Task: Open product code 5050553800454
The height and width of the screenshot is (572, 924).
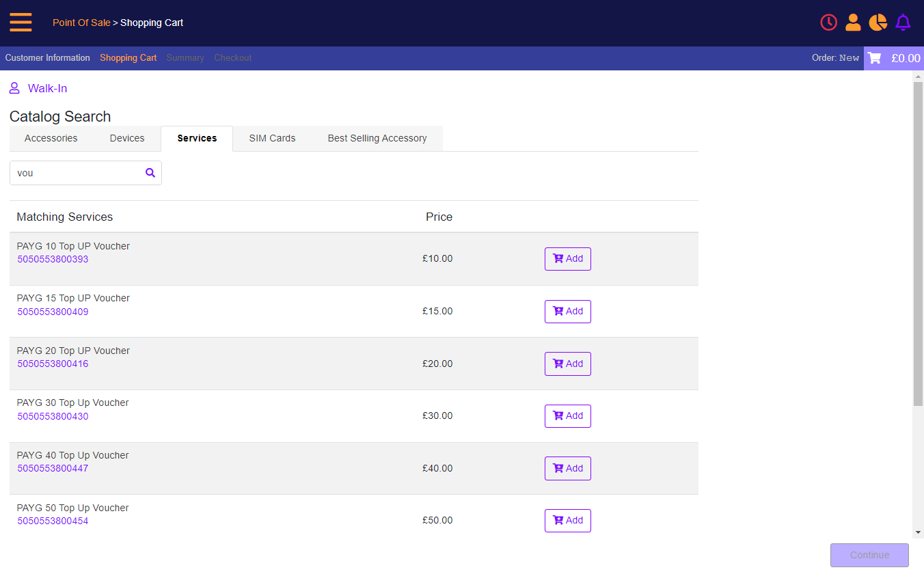Action: pos(53,521)
